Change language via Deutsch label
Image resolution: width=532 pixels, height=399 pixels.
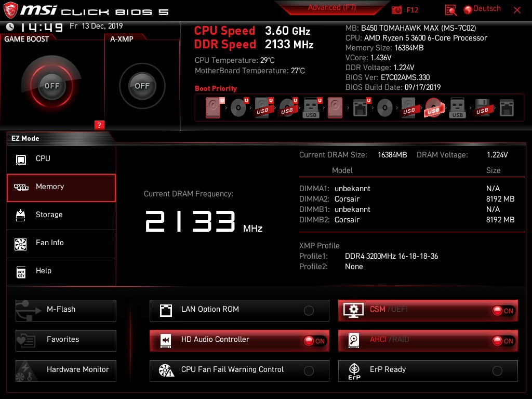point(487,8)
